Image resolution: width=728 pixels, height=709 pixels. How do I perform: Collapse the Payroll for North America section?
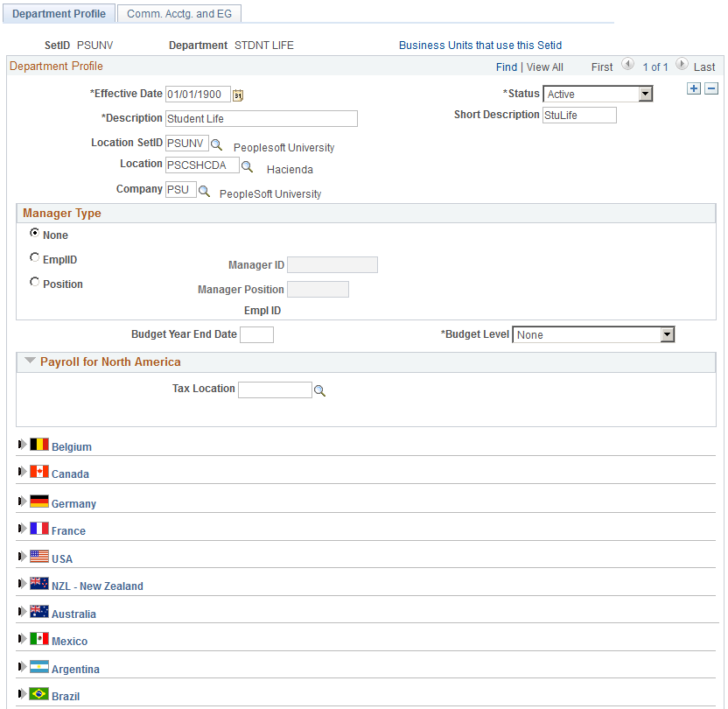point(31,361)
